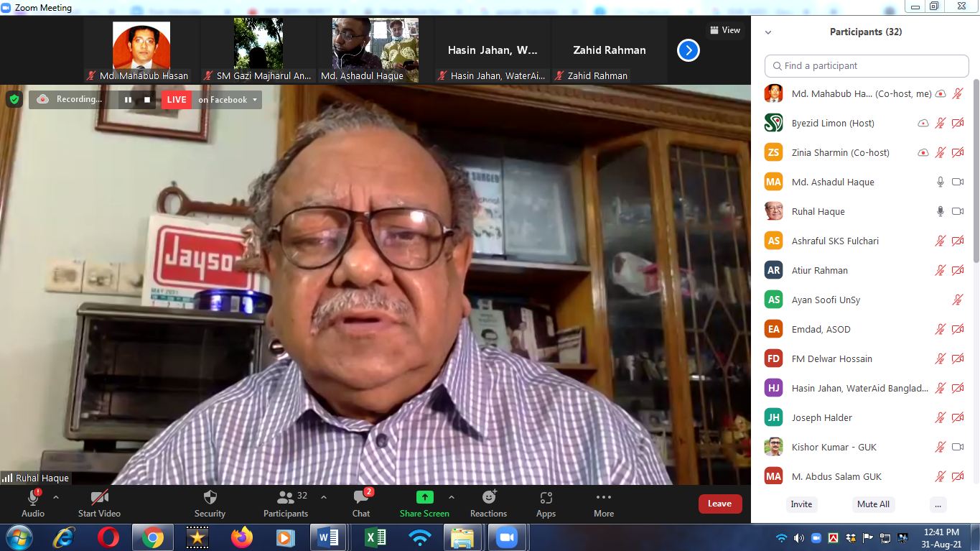Viewport: 980px width, 551px height.
Task: Open the on Facebook live dropdown
Action: (x=228, y=100)
